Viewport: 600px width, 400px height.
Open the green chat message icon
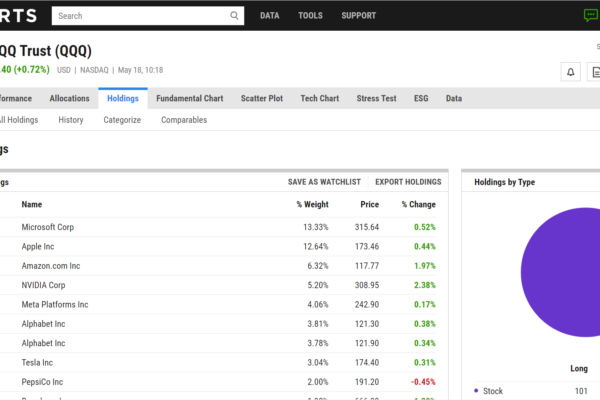tap(591, 15)
